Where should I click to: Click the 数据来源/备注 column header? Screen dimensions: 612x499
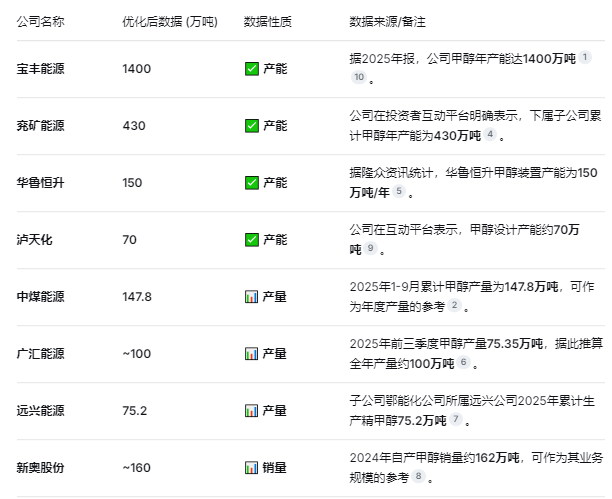click(x=387, y=21)
